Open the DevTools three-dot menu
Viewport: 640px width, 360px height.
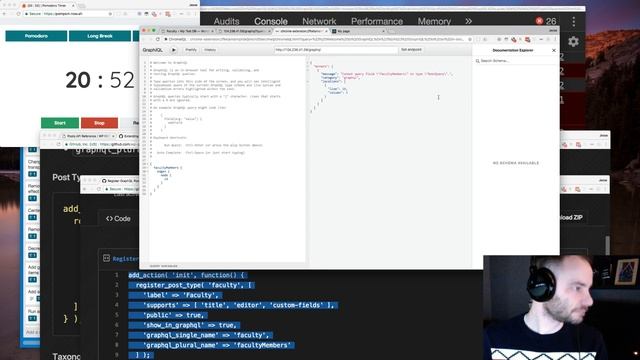tap(573, 21)
